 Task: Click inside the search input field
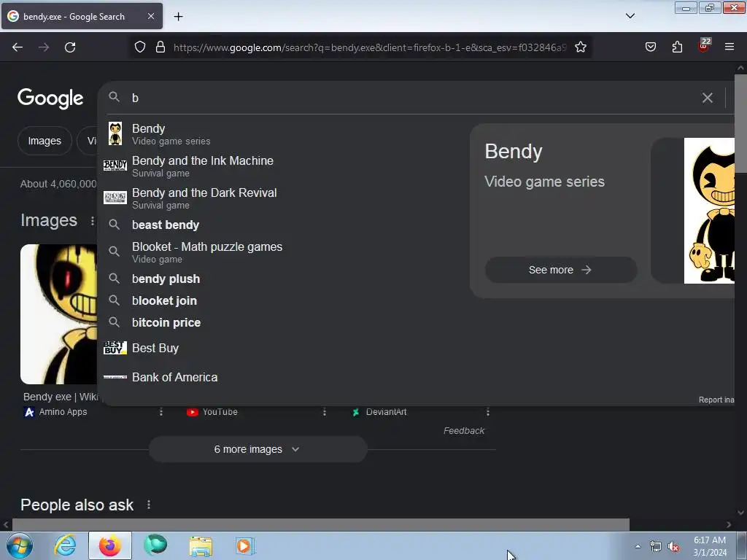[x=412, y=98]
